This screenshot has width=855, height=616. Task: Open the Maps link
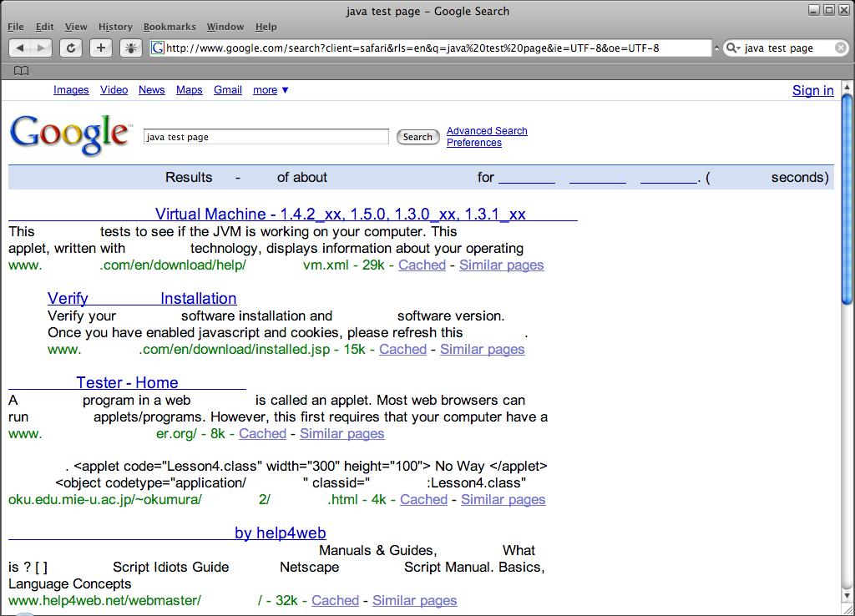(x=190, y=90)
